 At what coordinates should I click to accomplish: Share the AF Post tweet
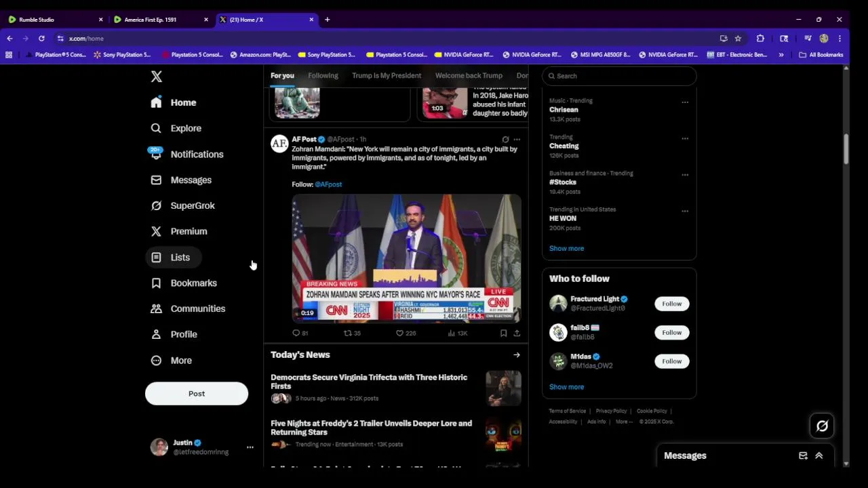tap(517, 333)
